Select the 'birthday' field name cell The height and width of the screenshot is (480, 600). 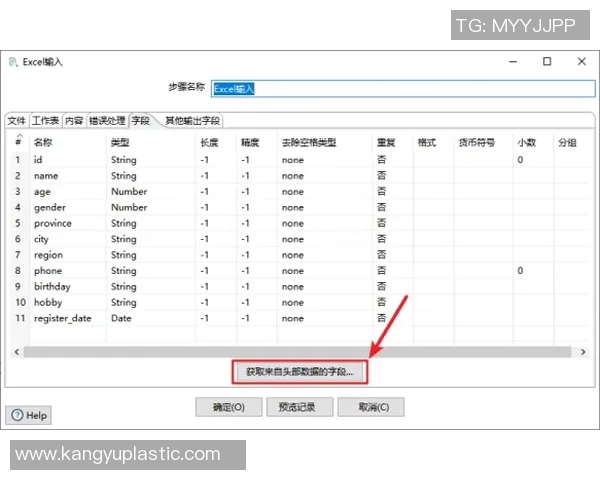pos(68,286)
